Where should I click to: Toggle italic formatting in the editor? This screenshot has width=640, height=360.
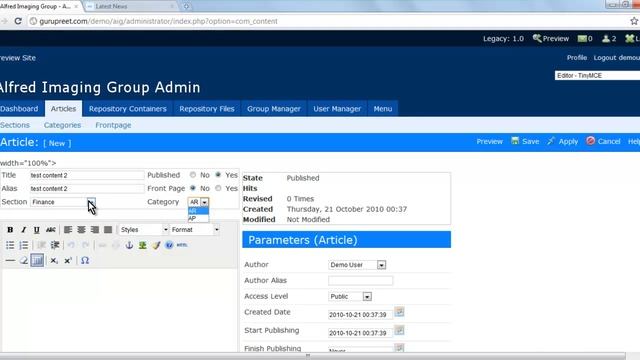[23, 230]
